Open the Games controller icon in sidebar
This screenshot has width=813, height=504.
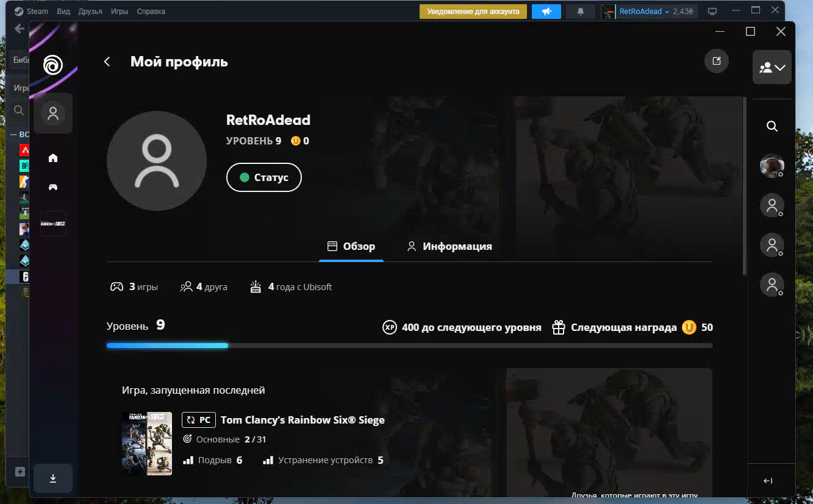click(x=53, y=187)
